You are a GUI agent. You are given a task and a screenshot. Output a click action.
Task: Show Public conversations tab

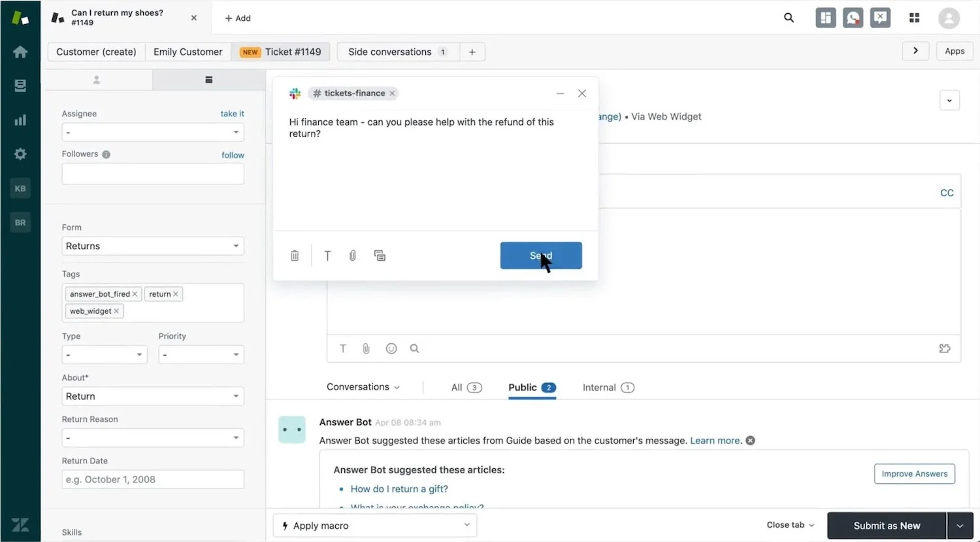click(532, 388)
